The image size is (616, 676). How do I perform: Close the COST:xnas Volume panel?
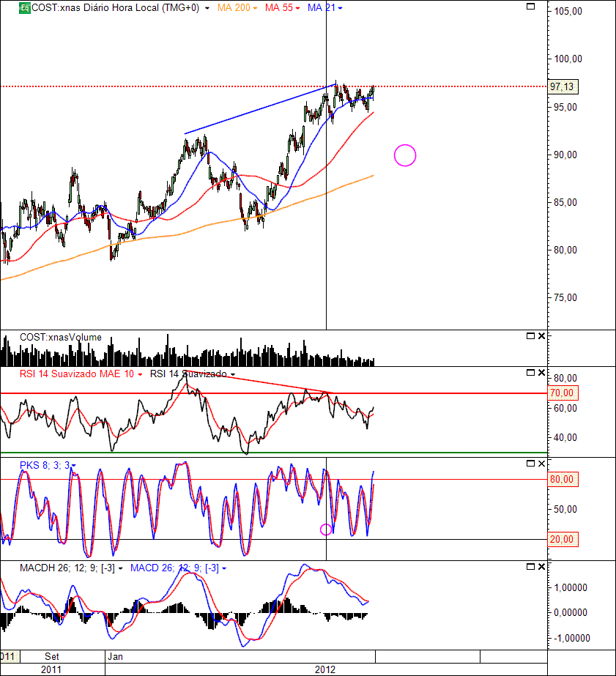click(x=541, y=336)
